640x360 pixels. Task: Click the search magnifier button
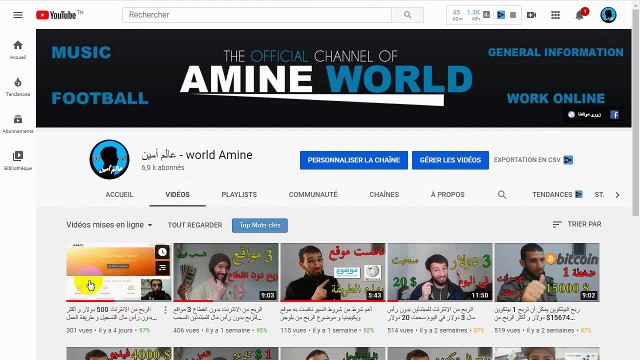(x=407, y=15)
